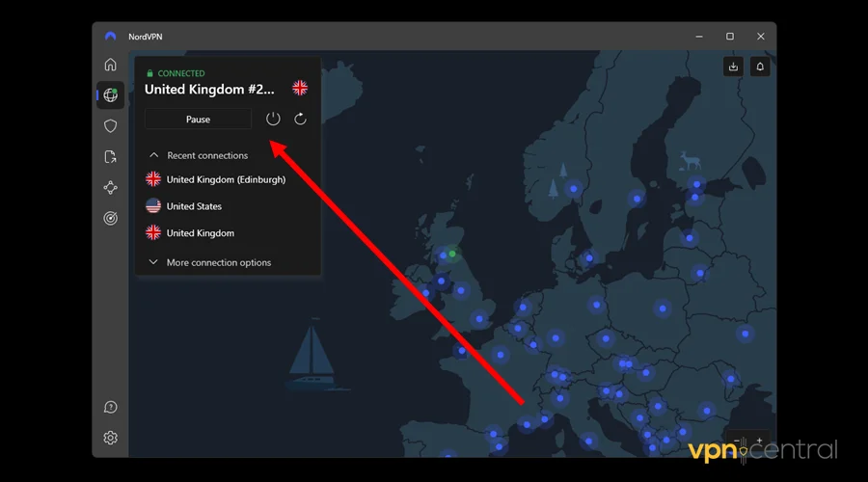Click the UK flag beside server name
The width and height of the screenshot is (868, 482).
point(300,88)
